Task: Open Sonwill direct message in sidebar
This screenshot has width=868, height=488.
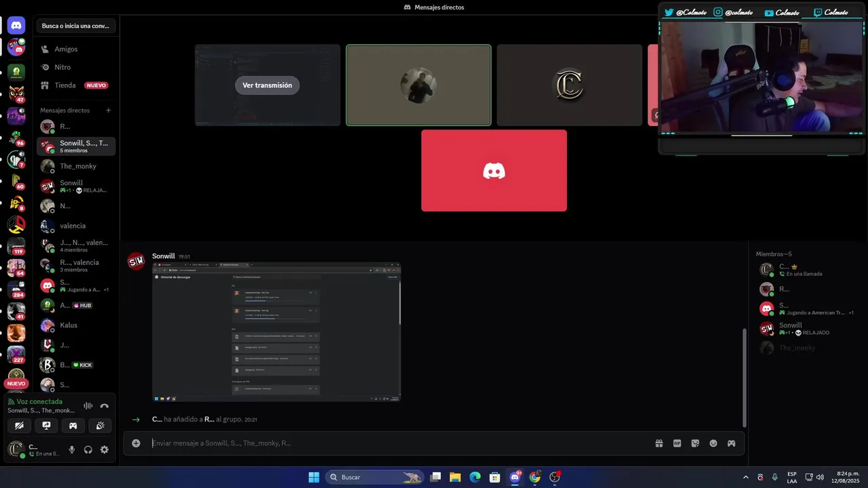Action: tap(76, 186)
